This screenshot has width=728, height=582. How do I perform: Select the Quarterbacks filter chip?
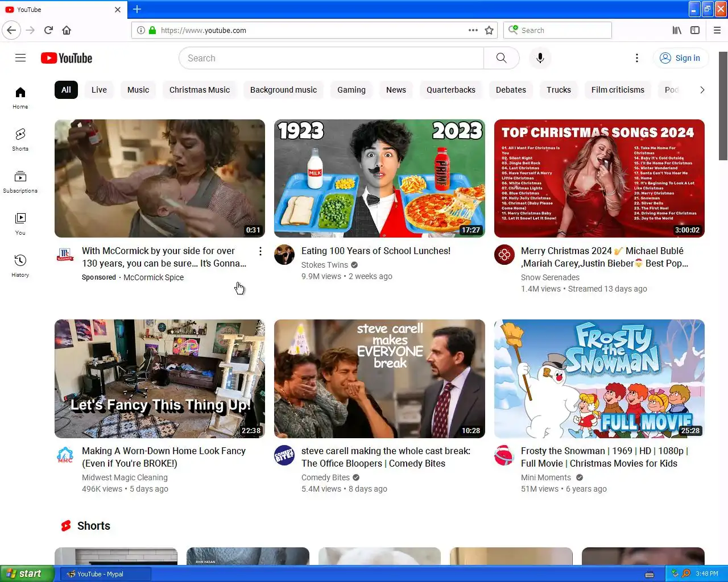(x=451, y=90)
